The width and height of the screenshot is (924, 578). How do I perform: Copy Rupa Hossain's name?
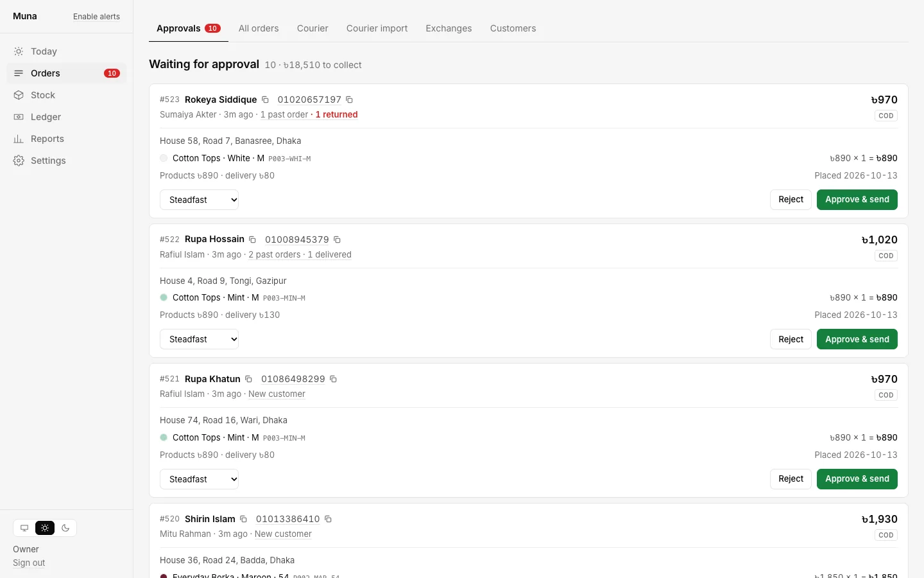pos(253,240)
